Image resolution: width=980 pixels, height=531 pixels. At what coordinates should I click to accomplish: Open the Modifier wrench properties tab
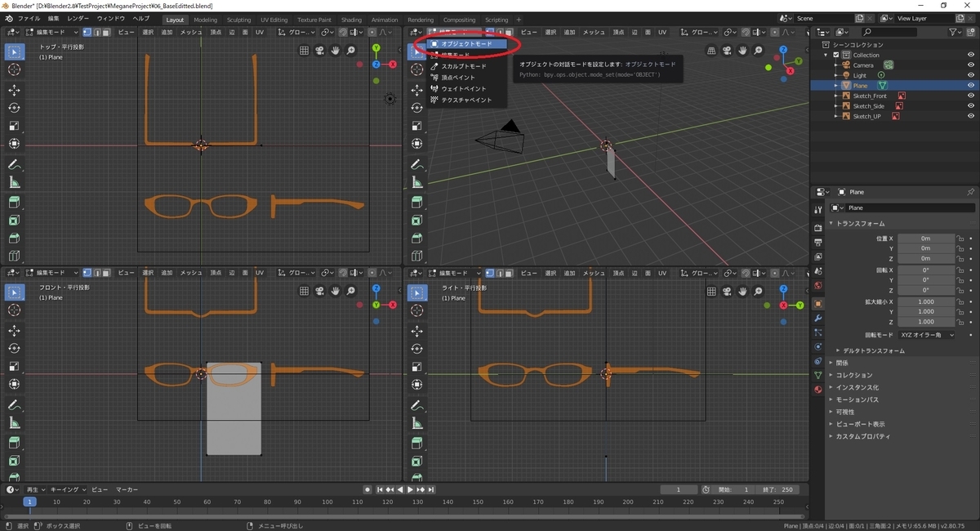pyautogui.click(x=818, y=318)
